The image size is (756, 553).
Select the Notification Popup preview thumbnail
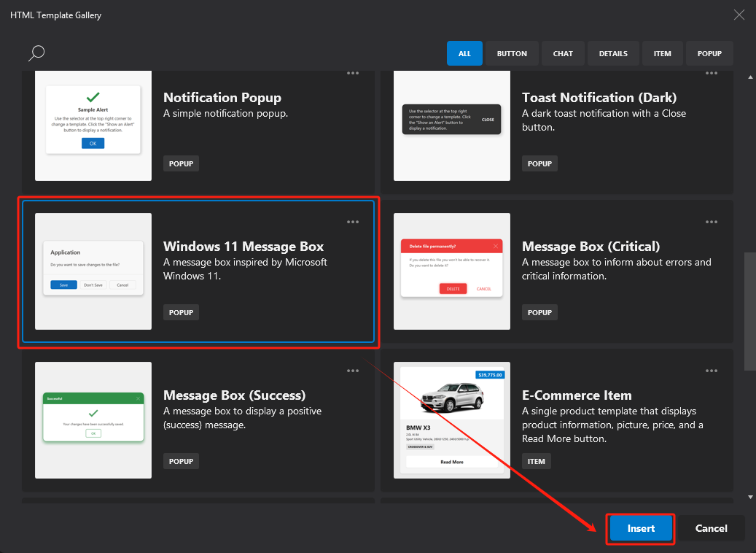point(93,126)
